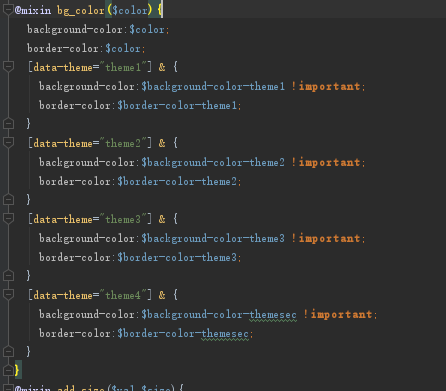Click the $border-color-theme1 variable
The image size is (446, 391).
(x=177, y=106)
